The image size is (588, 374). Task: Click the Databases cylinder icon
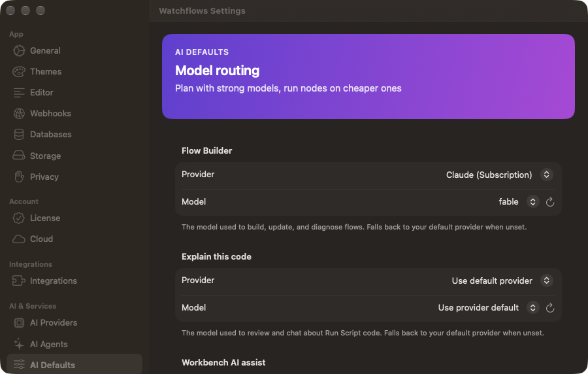tap(19, 134)
